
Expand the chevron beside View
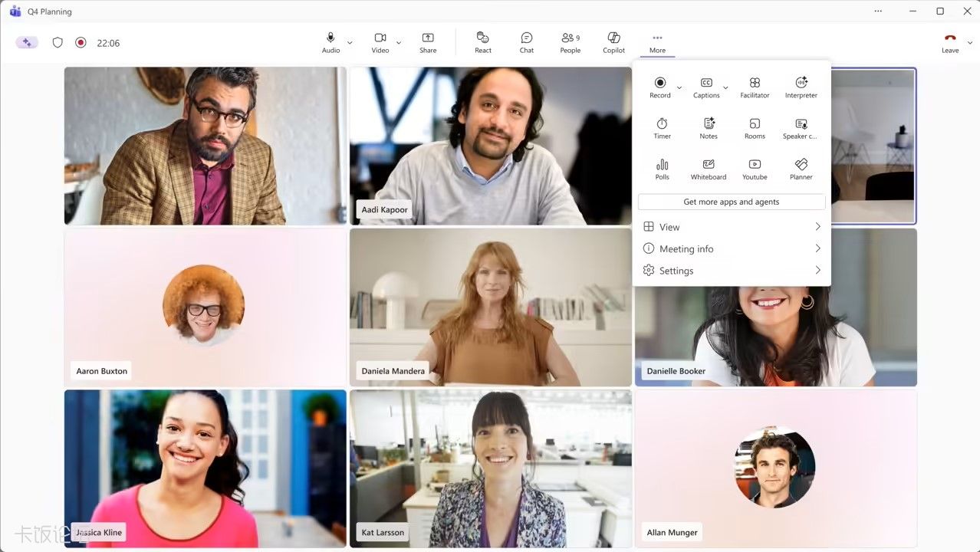click(817, 227)
